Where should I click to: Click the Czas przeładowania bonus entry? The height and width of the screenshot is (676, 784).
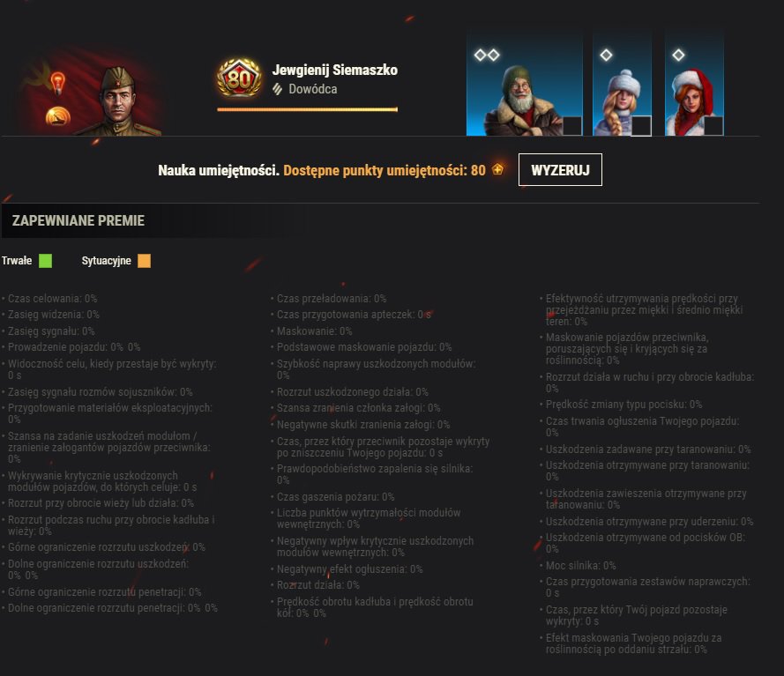pos(332,298)
